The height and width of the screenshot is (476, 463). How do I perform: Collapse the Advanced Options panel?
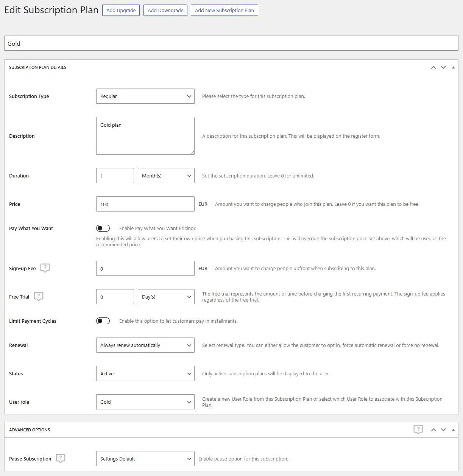pyautogui.click(x=453, y=429)
